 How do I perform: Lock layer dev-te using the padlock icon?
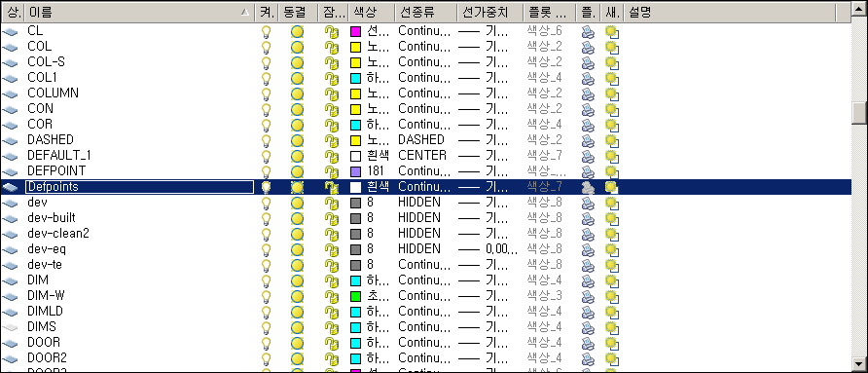331,265
